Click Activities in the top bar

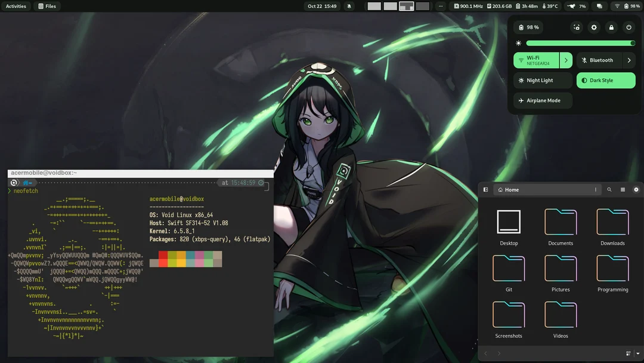click(x=16, y=6)
